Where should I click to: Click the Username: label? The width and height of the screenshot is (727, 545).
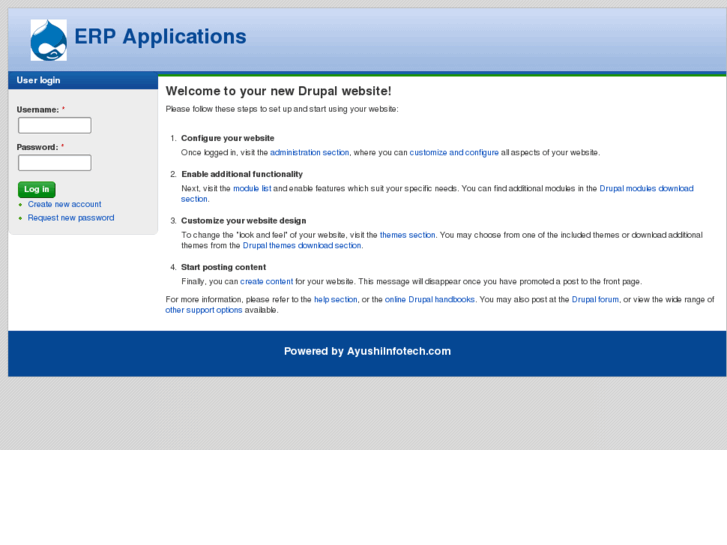click(38, 110)
